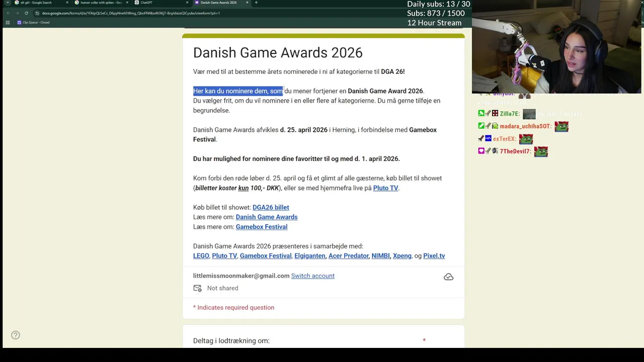Open the Pluto TV partner link

(x=224, y=256)
